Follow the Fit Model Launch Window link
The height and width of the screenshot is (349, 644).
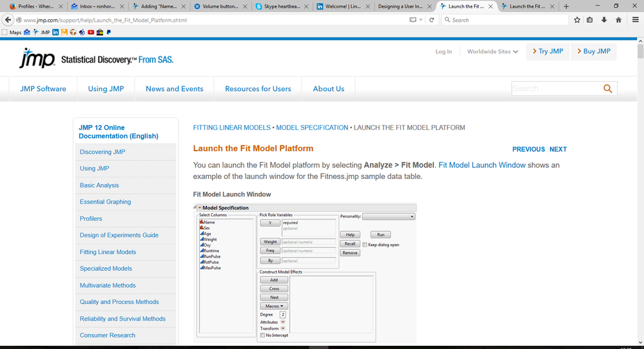coord(482,165)
